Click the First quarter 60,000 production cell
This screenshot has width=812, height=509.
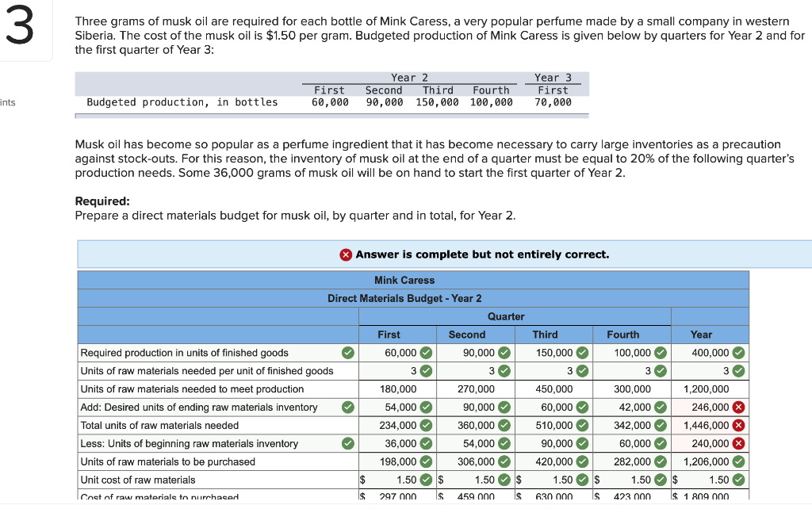coord(398,353)
